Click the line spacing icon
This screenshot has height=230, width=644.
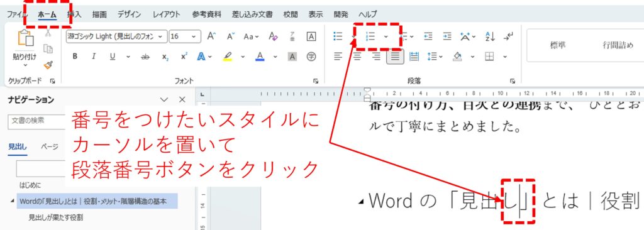click(431, 57)
